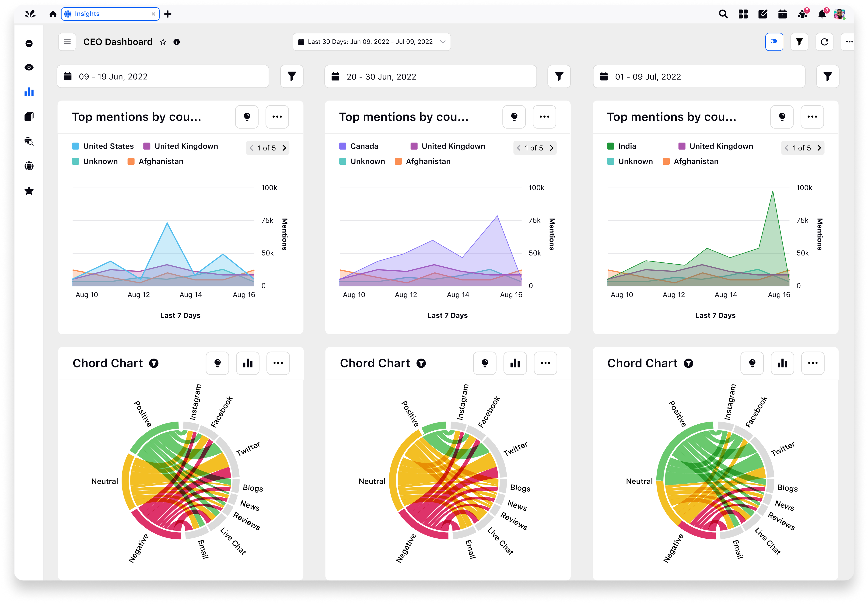Click the 09 - 19 Jun, 2022 date field

163,76
